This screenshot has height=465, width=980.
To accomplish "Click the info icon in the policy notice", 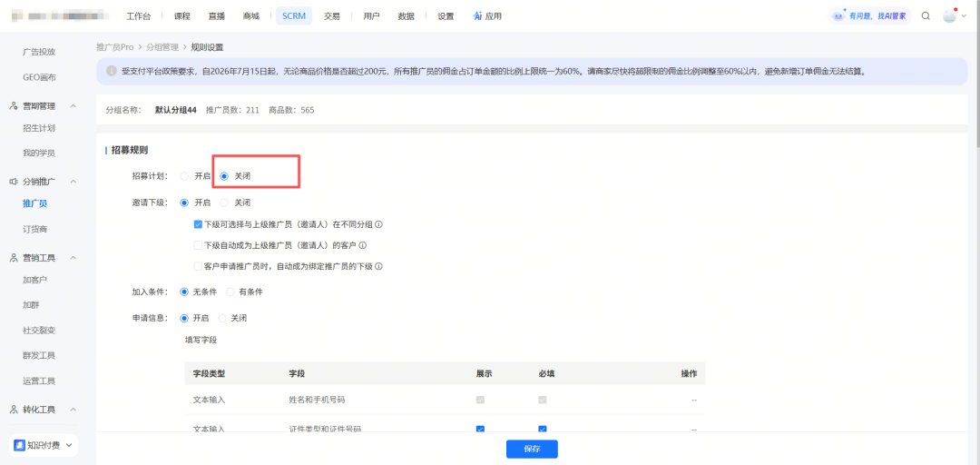I will [112, 71].
